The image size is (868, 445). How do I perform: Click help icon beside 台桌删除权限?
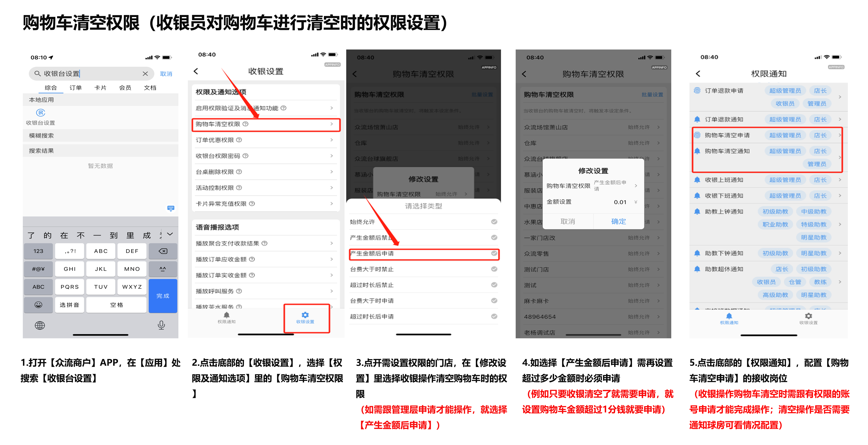pyautogui.click(x=239, y=172)
